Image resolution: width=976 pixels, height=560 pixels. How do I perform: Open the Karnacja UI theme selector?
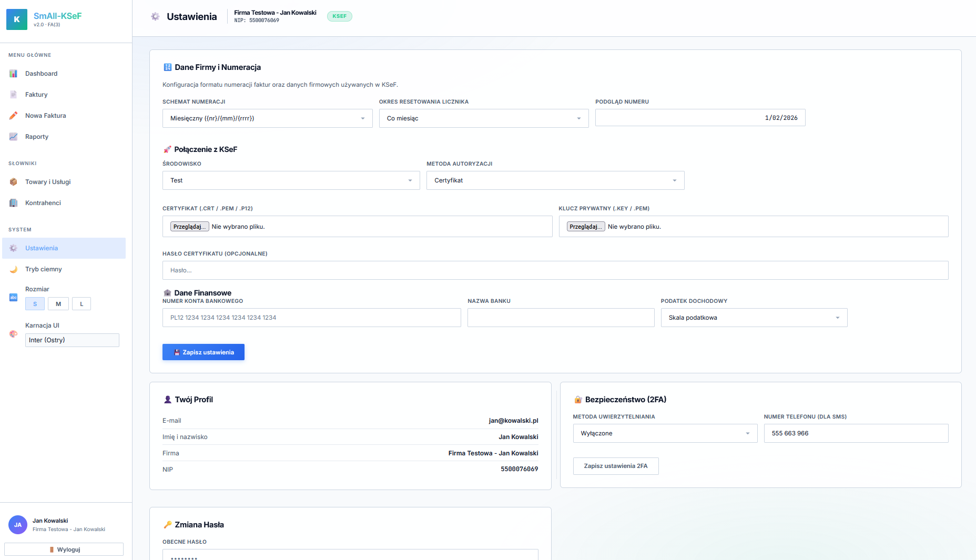click(x=72, y=340)
